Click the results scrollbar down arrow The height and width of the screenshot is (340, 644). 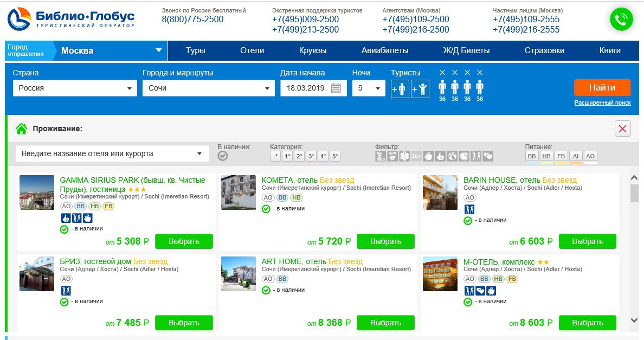coord(634,320)
